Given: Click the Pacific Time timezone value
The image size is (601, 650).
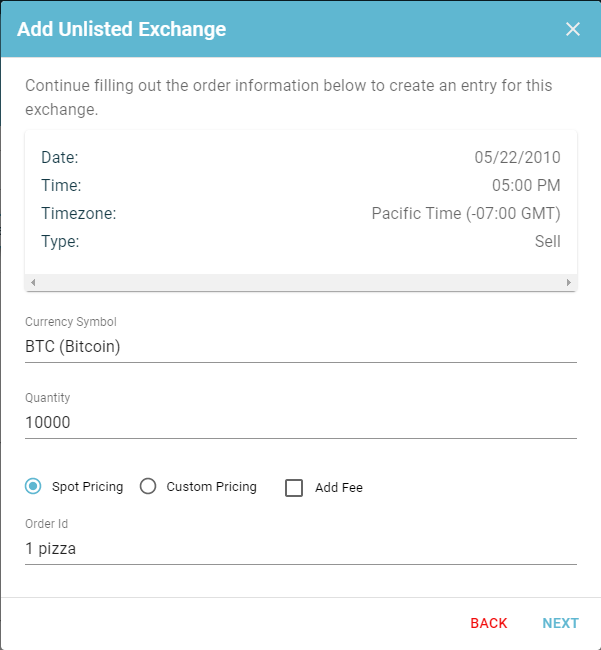Looking at the screenshot, I should (x=466, y=213).
